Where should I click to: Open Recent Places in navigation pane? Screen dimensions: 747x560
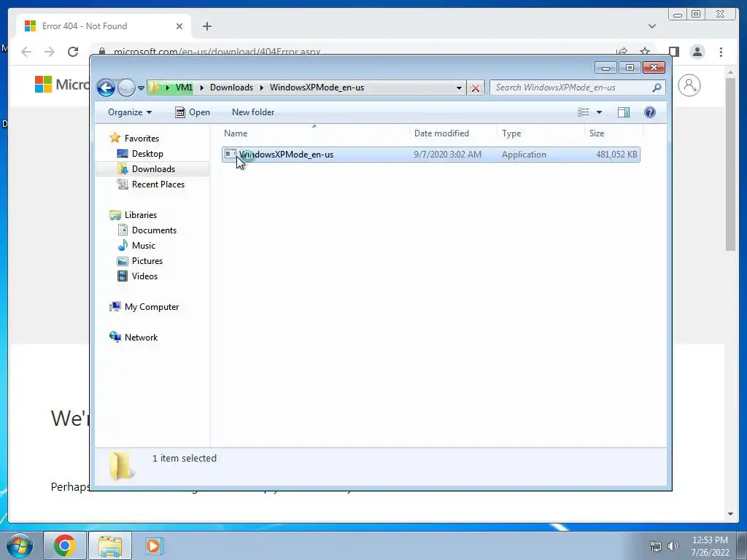pos(158,184)
